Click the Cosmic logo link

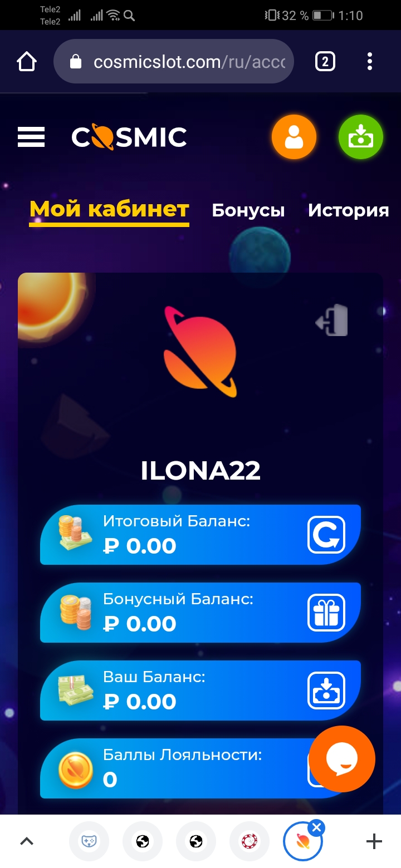point(129,137)
